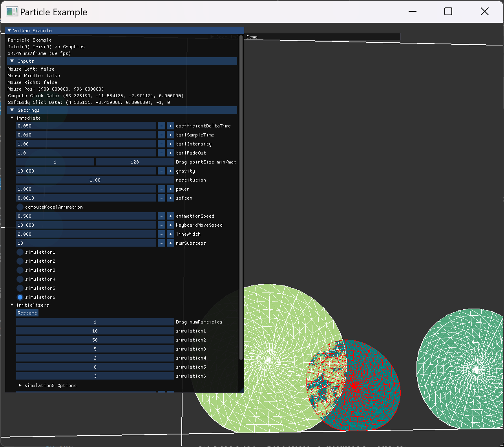Increase tailIntensity with plus button
Screen dimensions: 504x447
pos(170,144)
